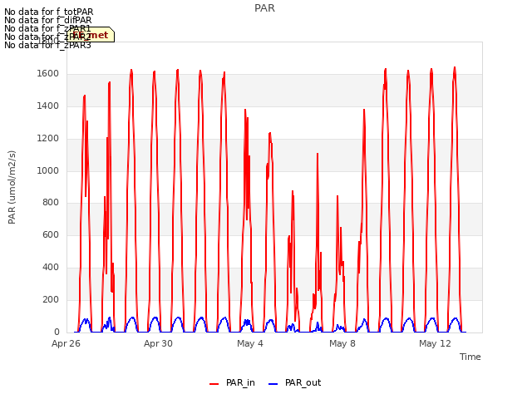Click the Time x-axis title
The image size is (532, 399).
(470, 357)
